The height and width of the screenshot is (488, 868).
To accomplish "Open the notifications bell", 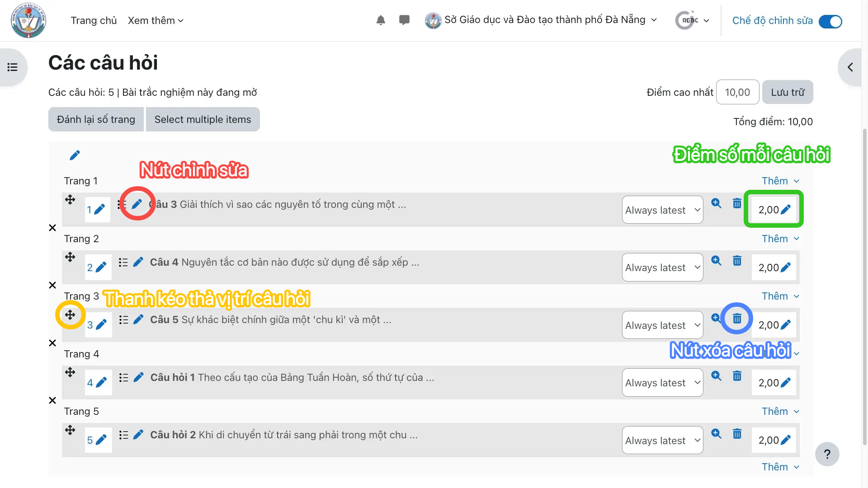I will click(x=381, y=20).
